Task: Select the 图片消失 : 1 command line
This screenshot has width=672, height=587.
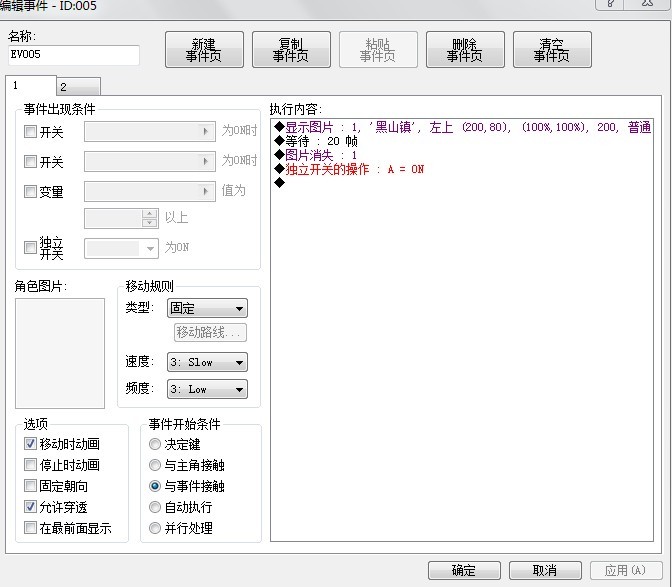Action: (x=316, y=155)
